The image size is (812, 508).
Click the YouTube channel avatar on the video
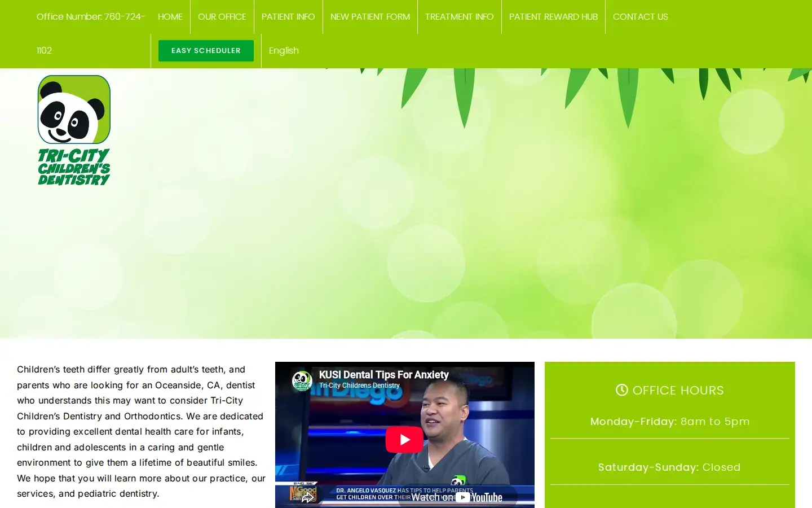click(x=302, y=380)
